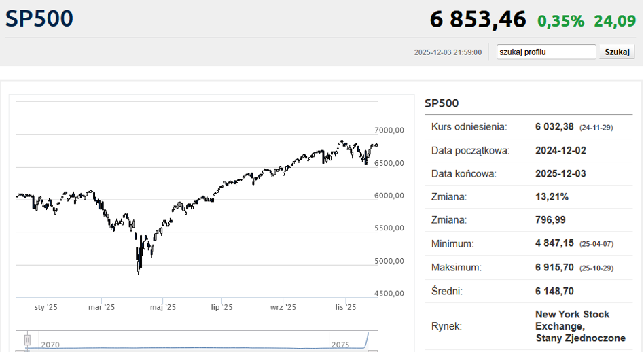Click the large SP500 page title
644x352 pixels.
pos(39,18)
